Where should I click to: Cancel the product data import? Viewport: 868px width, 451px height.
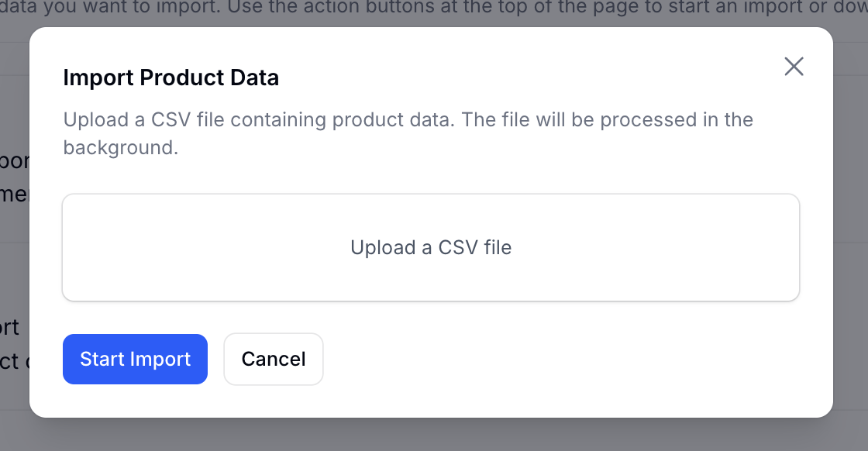pyautogui.click(x=274, y=359)
